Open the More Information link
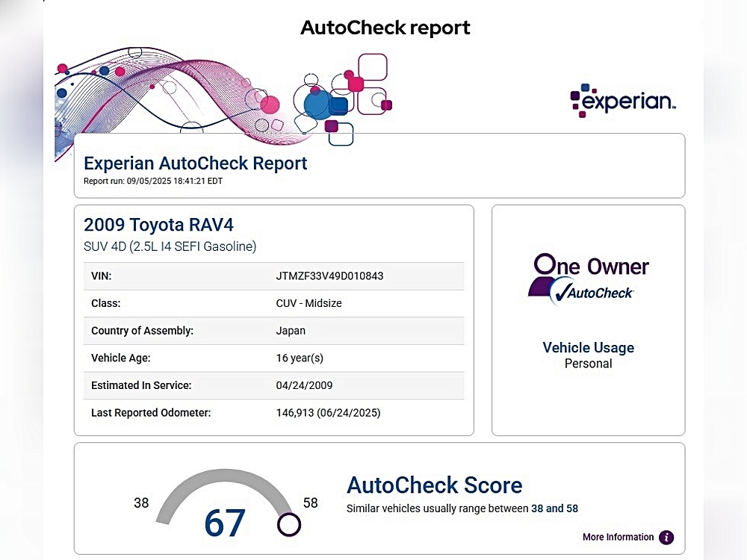Screen dimensions: 747x560 point(618,538)
